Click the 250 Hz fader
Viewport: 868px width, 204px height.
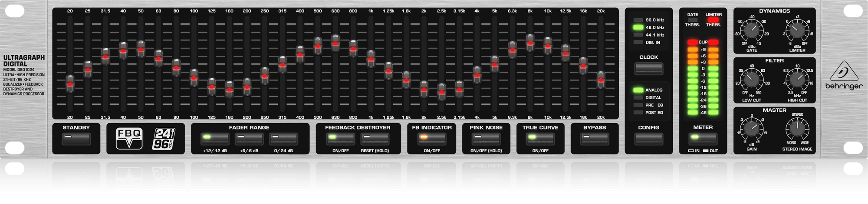265,76
